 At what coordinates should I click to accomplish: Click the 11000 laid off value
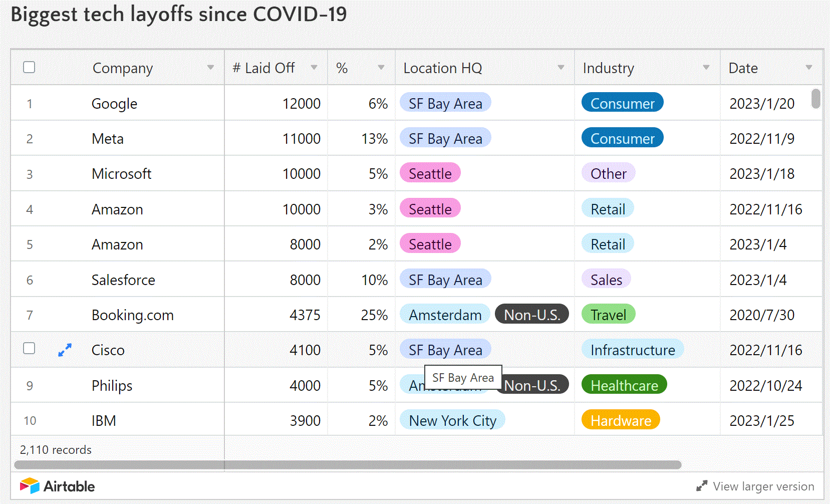click(301, 139)
